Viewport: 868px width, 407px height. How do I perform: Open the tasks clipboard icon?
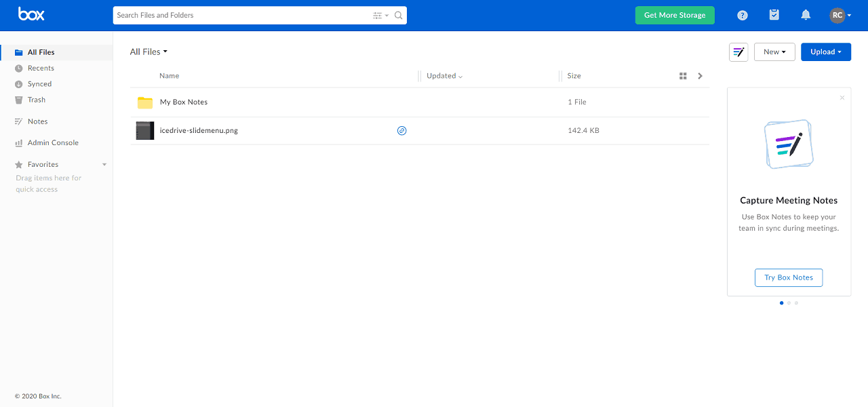pos(774,15)
